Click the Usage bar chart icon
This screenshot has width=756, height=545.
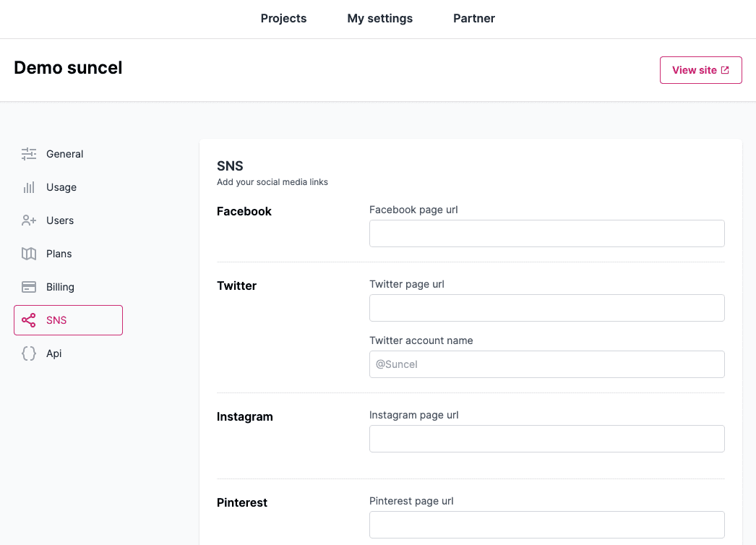point(29,187)
